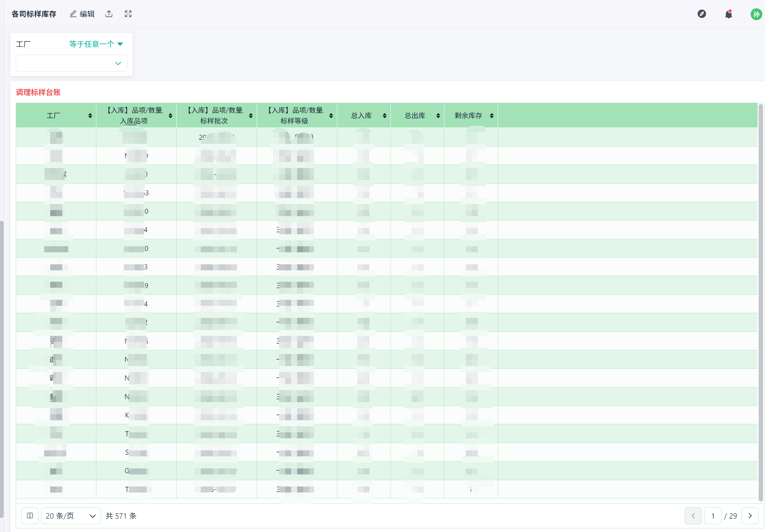Open the 20 条/页 page size dropdown
The height and width of the screenshot is (532, 765).
click(x=71, y=516)
